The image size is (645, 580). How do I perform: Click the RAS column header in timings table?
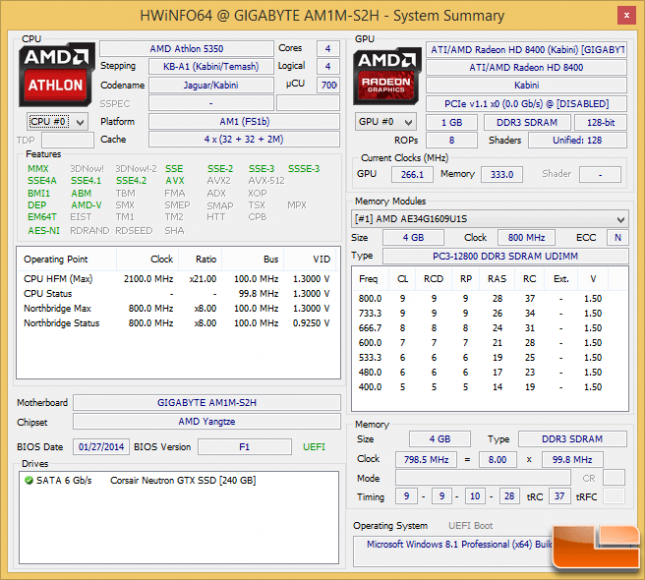click(x=497, y=279)
